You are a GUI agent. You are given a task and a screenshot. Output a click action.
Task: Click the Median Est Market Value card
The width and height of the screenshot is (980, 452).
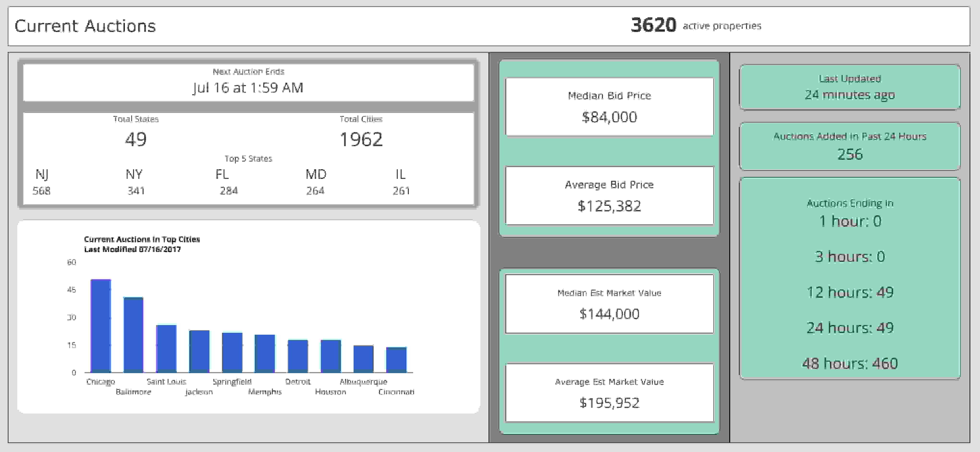pyautogui.click(x=609, y=304)
